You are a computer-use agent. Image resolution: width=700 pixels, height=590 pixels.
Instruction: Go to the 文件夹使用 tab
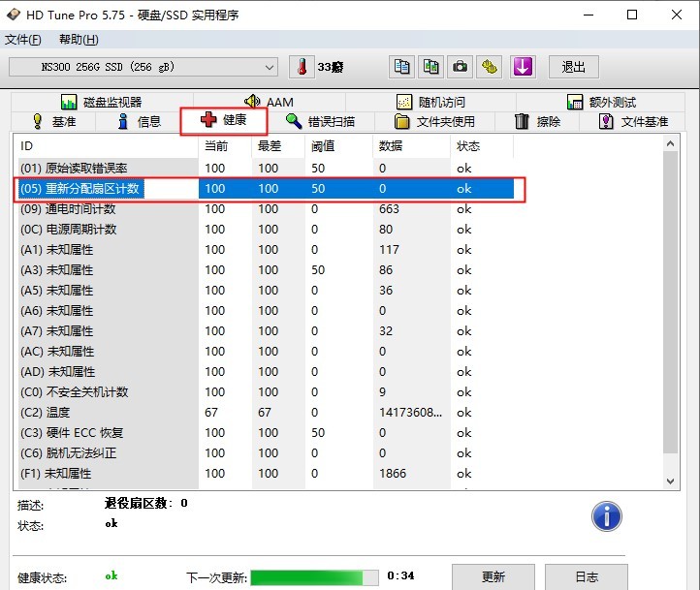tap(434, 121)
